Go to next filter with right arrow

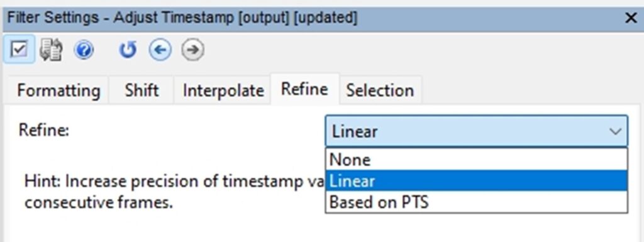[x=192, y=50]
